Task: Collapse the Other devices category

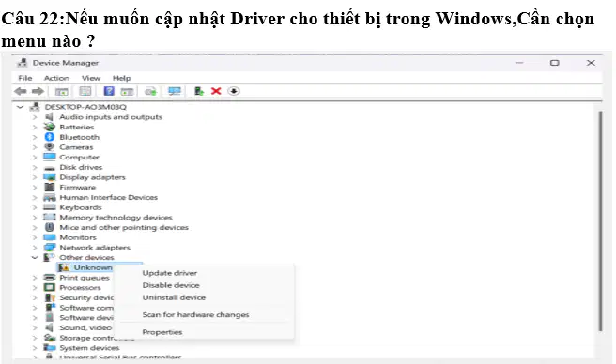Action: click(x=35, y=257)
